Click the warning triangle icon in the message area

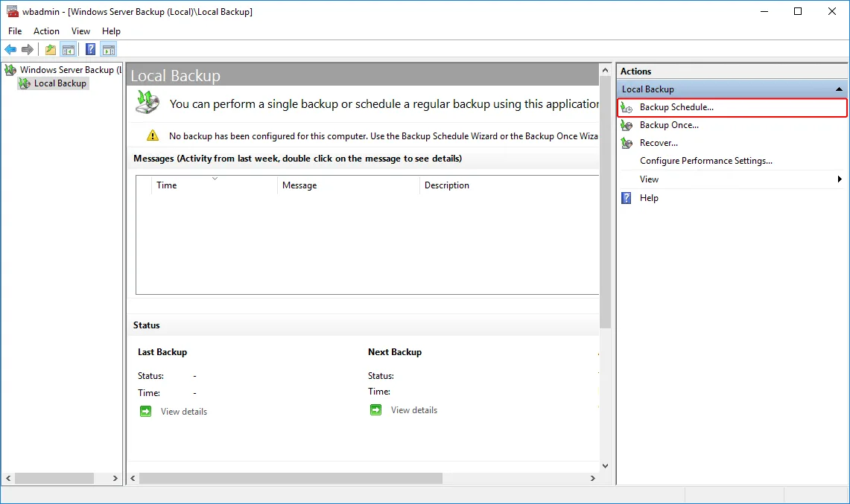pyautogui.click(x=153, y=135)
